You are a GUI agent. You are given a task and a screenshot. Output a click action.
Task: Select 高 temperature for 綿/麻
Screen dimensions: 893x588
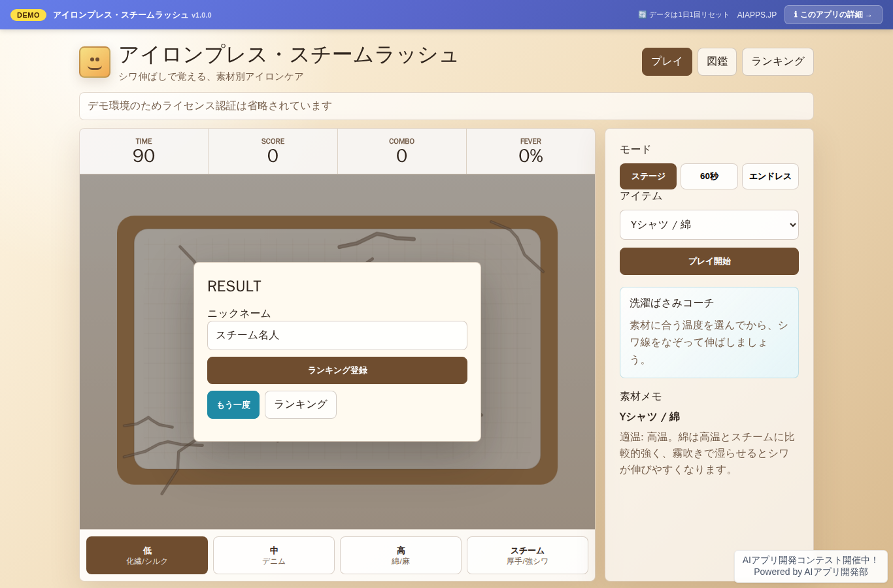click(401, 555)
